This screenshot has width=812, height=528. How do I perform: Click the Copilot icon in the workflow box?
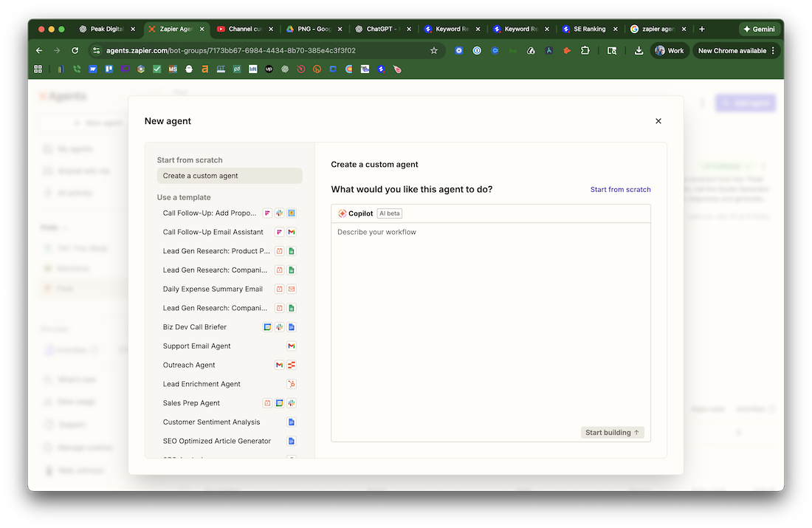coord(342,213)
